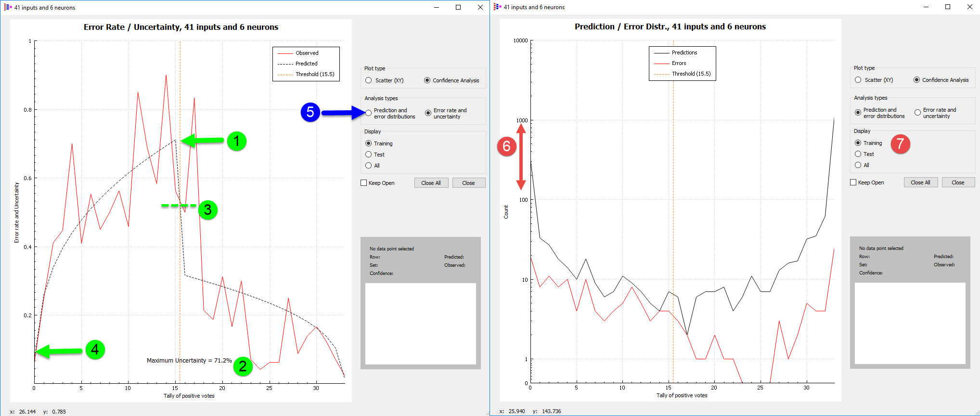This screenshot has height=416, width=980.
Task: Select Test display in right window
Action: [x=858, y=154]
